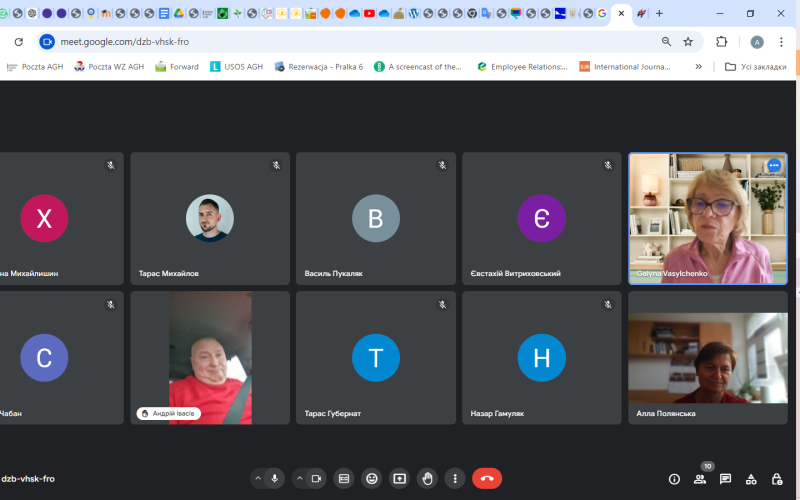Open the Chrome extensions puzzle icon
This screenshot has width=800, height=500.
[721, 42]
